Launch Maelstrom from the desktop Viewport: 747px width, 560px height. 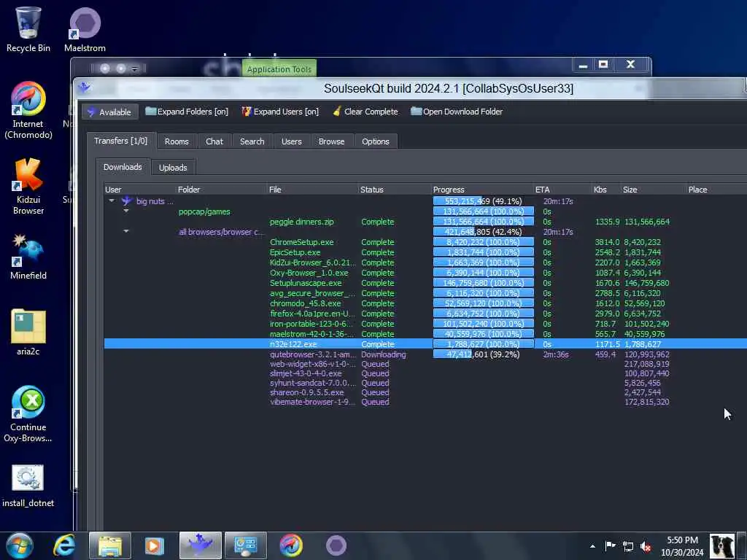coord(85,29)
